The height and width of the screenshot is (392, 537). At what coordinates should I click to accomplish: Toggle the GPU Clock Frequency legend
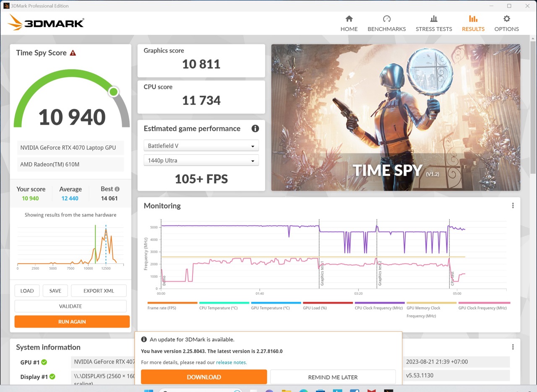point(484,305)
